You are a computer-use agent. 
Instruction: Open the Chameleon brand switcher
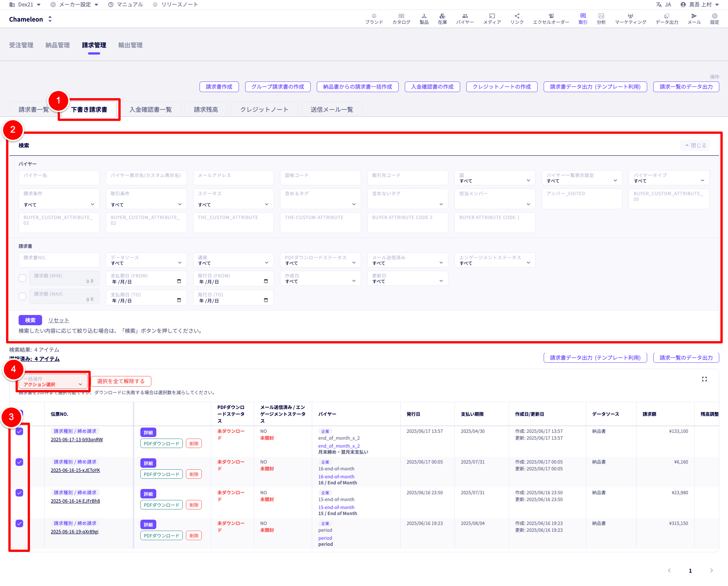(30, 19)
